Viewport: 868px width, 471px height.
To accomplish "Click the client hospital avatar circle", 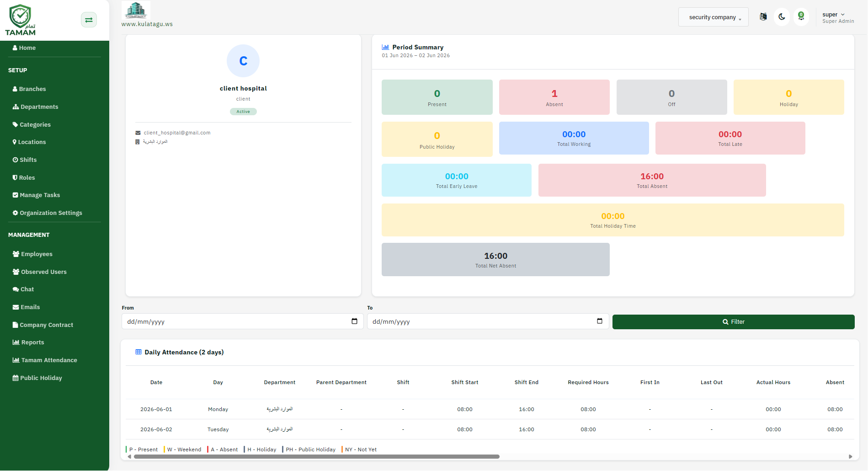I will point(243,61).
